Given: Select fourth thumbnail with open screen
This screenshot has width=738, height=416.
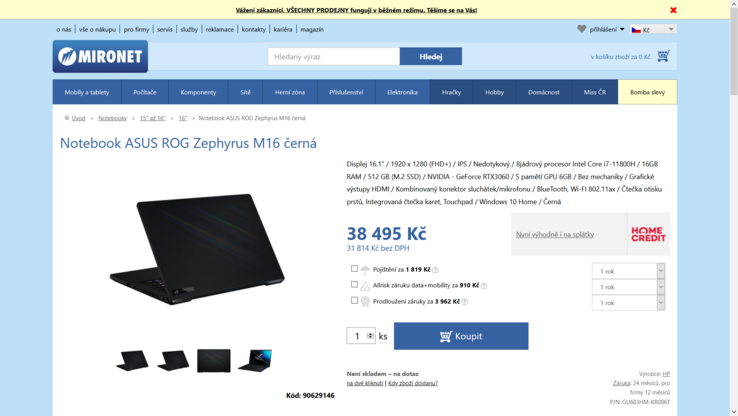Looking at the screenshot, I should 255,360.
